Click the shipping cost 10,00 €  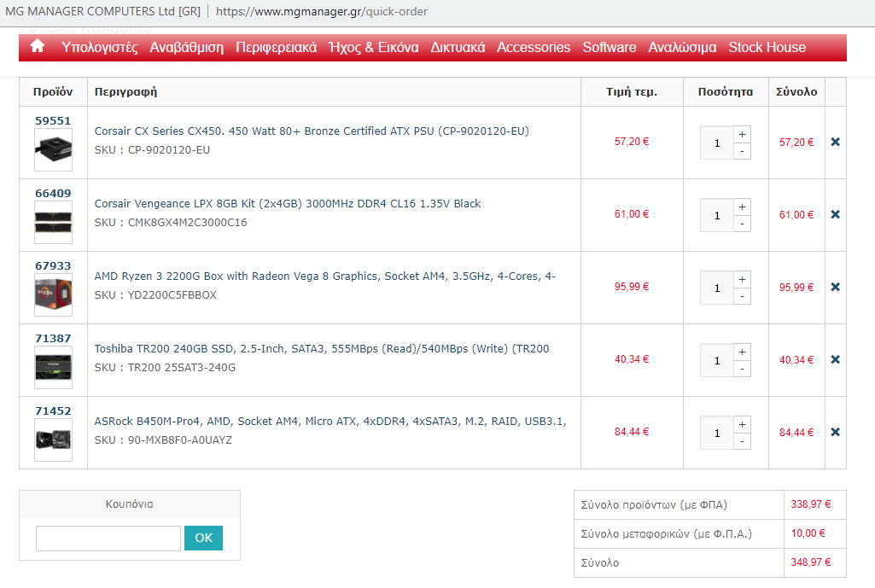(808, 533)
